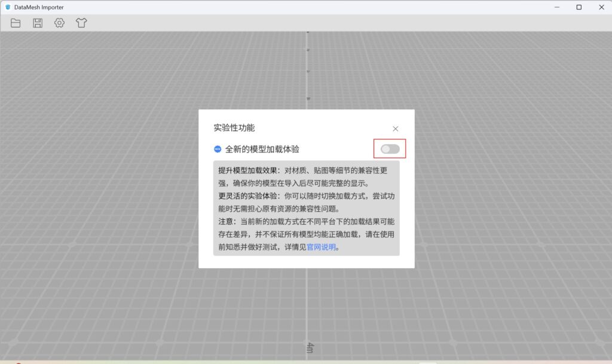Click the T-shirt skin icon

[x=81, y=23]
